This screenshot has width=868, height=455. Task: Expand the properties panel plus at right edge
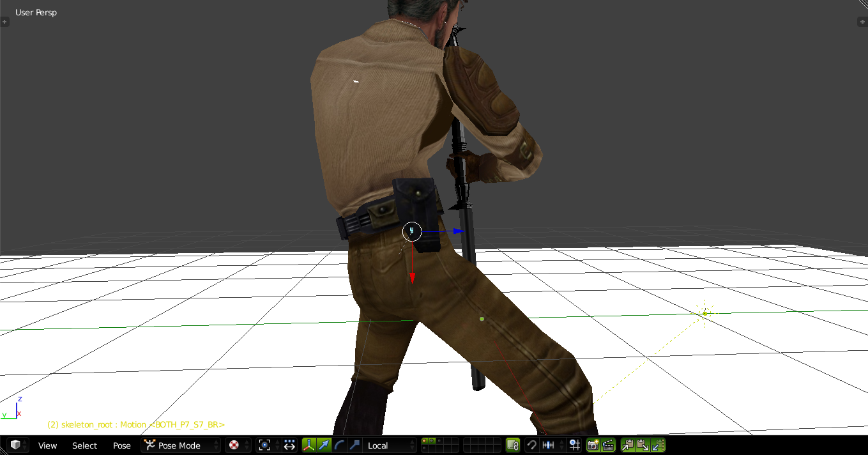[861, 22]
